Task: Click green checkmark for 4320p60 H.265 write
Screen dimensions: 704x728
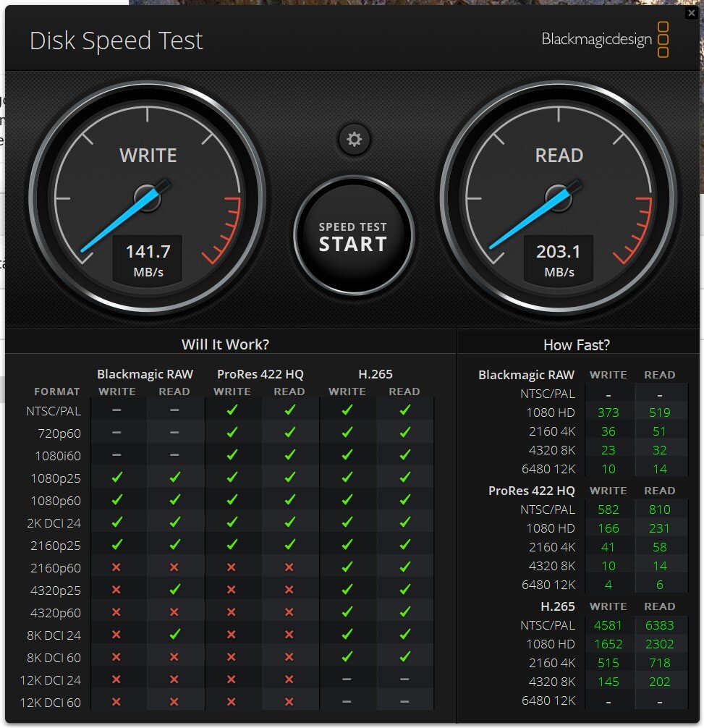Action: click(347, 611)
